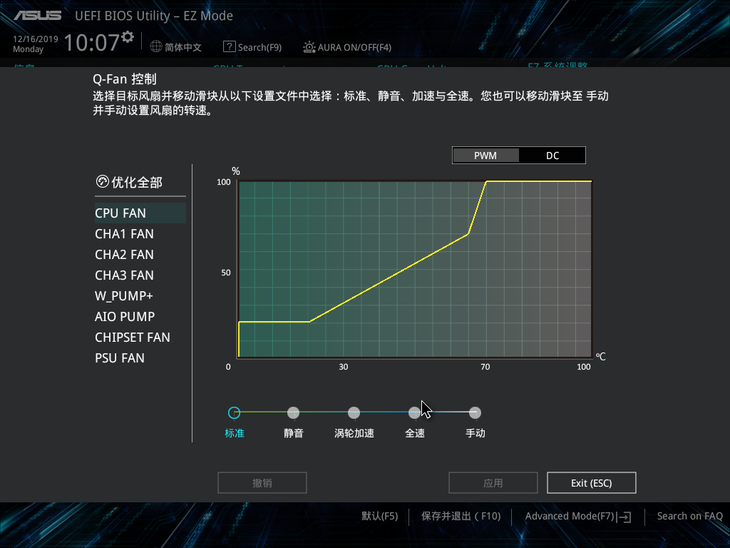Image resolution: width=730 pixels, height=548 pixels.
Task: Click the settings gear next to the clock
Action: pyautogui.click(x=128, y=37)
